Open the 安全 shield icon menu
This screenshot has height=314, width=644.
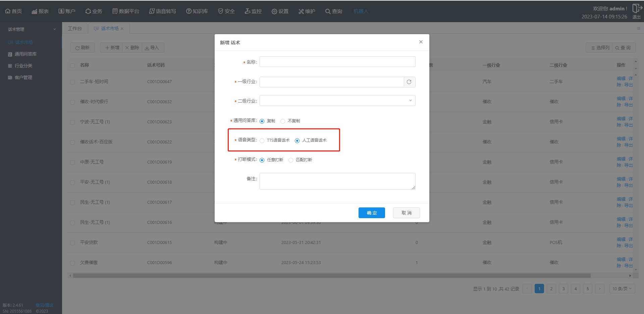coord(221,11)
